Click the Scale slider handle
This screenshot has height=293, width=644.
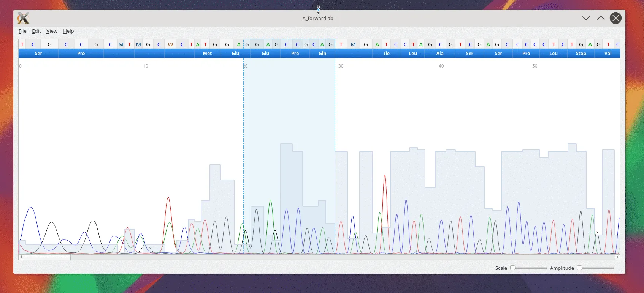click(x=512, y=268)
